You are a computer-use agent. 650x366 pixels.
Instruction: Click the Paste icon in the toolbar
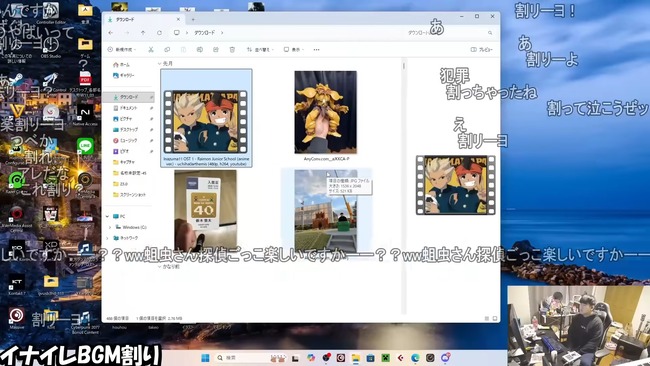tap(183, 49)
